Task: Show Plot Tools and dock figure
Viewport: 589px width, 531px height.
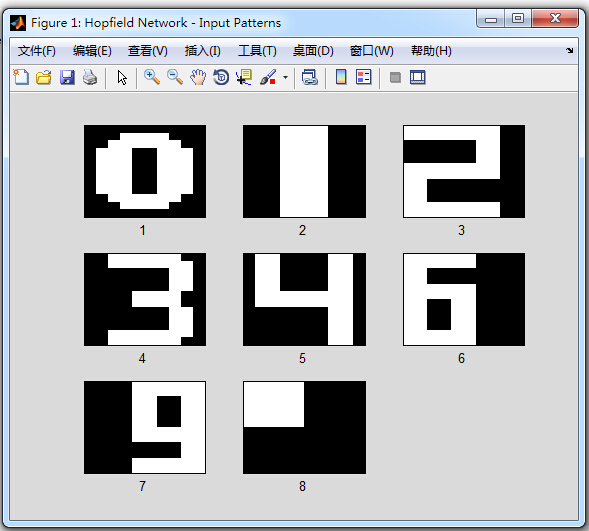Action: tap(417, 77)
